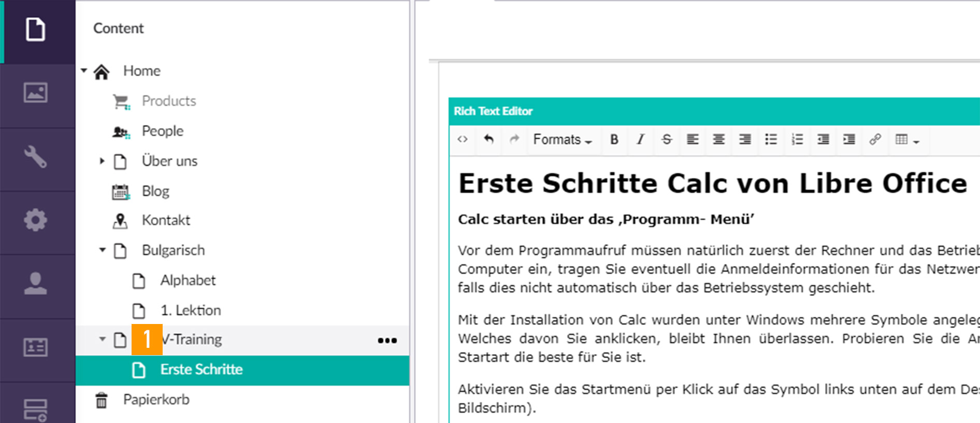The height and width of the screenshot is (423, 980).
Task: Toggle strikethrough formatting
Action: (667, 139)
